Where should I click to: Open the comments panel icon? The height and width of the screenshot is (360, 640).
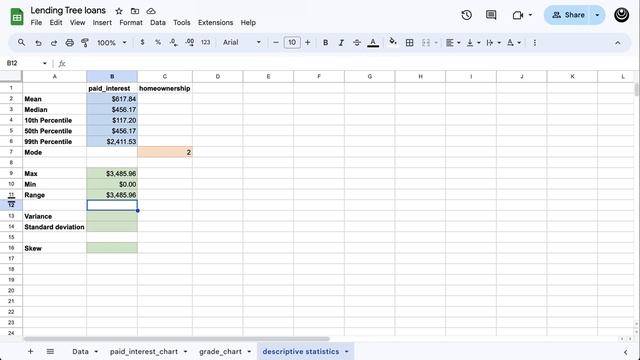coord(491,15)
